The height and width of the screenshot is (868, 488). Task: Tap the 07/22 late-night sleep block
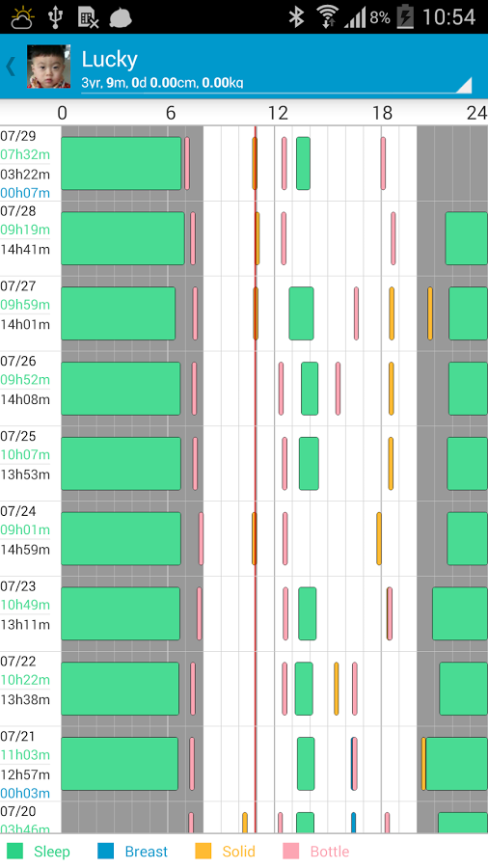coord(463,689)
